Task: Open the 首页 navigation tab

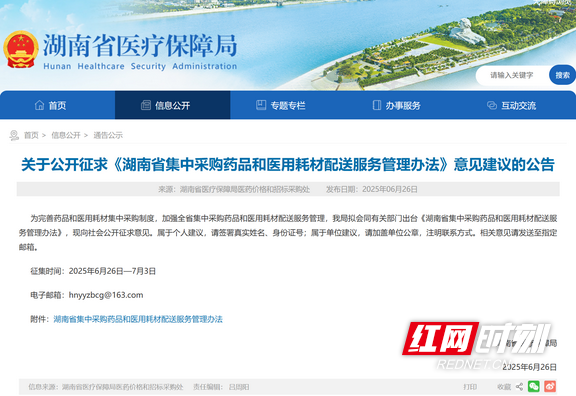Action: (58, 105)
